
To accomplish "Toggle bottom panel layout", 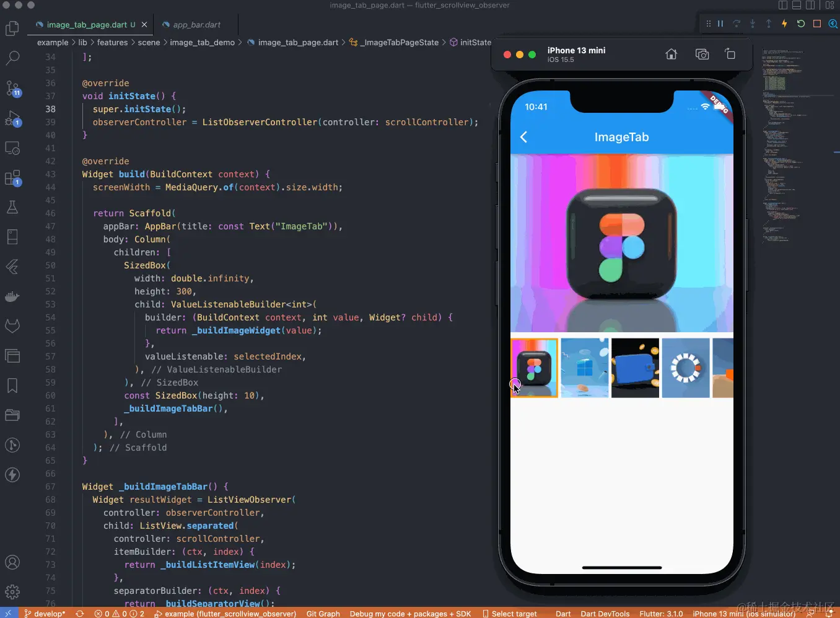I will point(797,5).
